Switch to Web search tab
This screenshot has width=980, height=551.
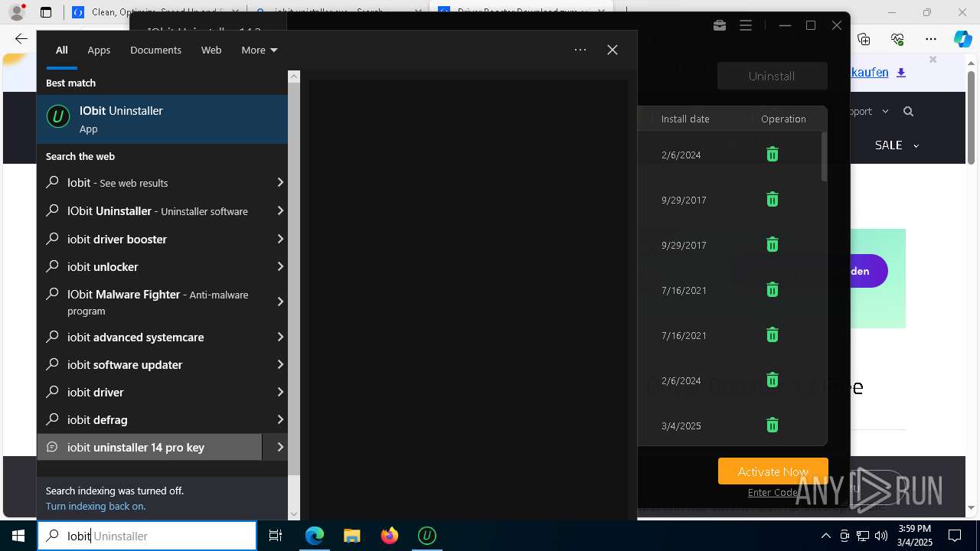tap(211, 50)
